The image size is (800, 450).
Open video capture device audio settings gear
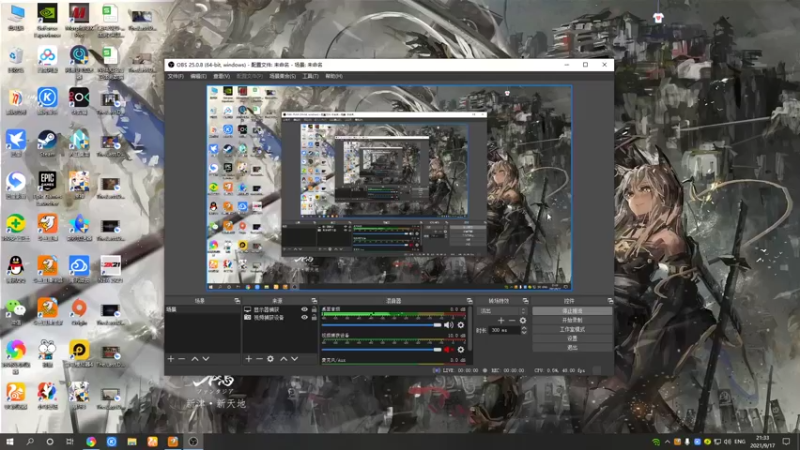(x=461, y=349)
